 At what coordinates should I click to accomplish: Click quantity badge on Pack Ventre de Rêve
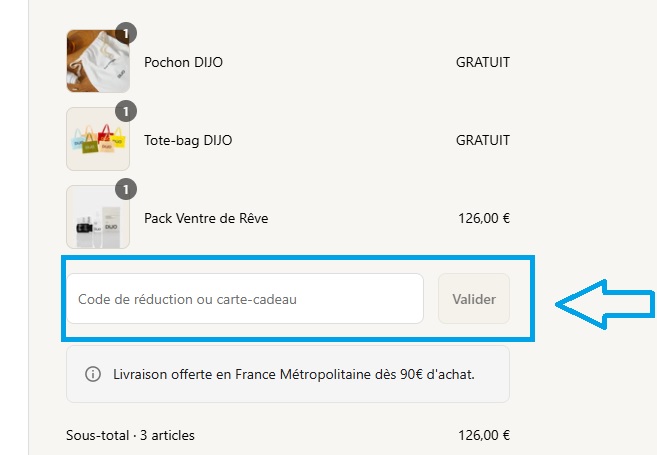point(126,188)
